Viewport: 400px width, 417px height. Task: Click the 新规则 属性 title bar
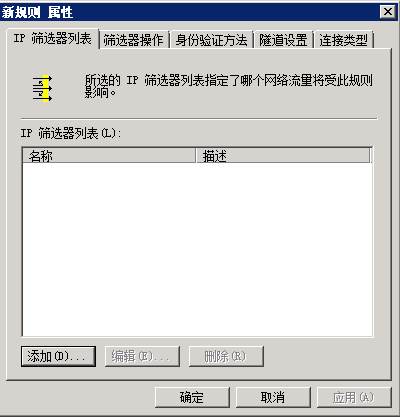click(x=190, y=12)
